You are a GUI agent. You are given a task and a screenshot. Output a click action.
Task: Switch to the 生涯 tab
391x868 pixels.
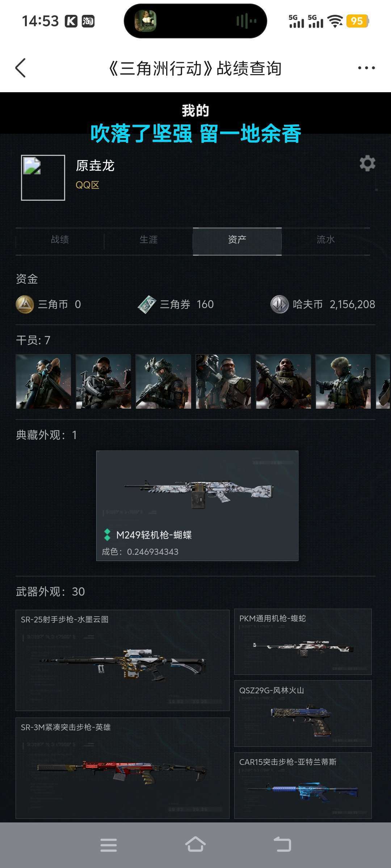click(148, 239)
